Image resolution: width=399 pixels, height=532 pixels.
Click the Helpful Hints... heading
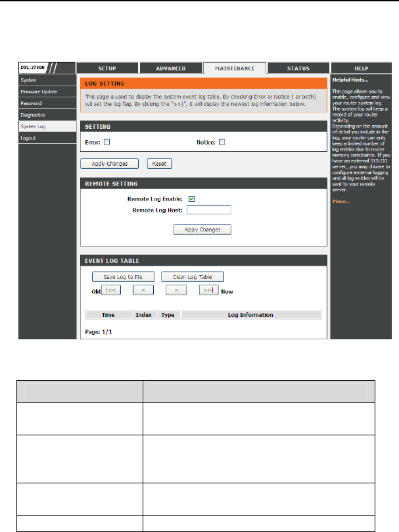pos(350,80)
